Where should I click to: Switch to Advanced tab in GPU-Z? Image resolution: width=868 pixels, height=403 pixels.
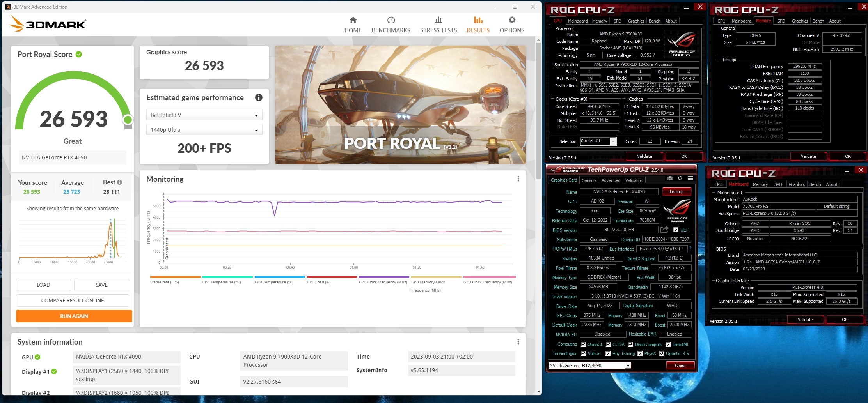click(x=611, y=180)
